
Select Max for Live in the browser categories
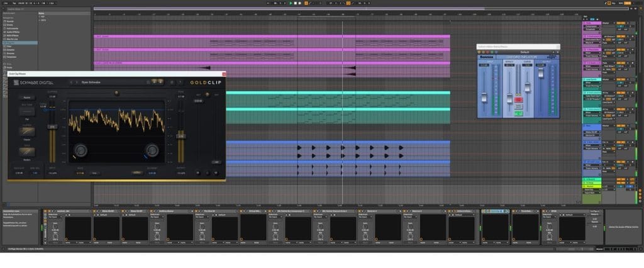tap(11, 39)
